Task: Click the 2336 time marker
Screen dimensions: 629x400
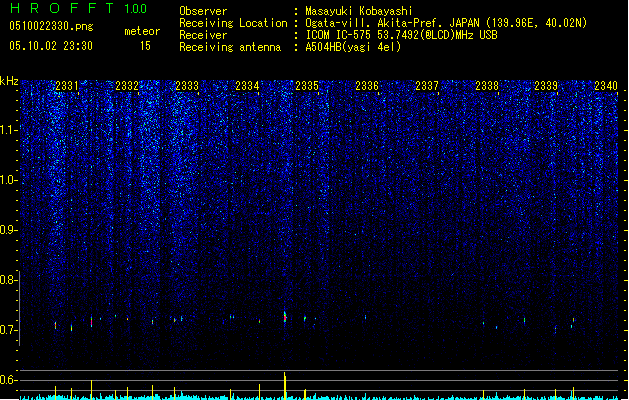Action: coord(367,86)
